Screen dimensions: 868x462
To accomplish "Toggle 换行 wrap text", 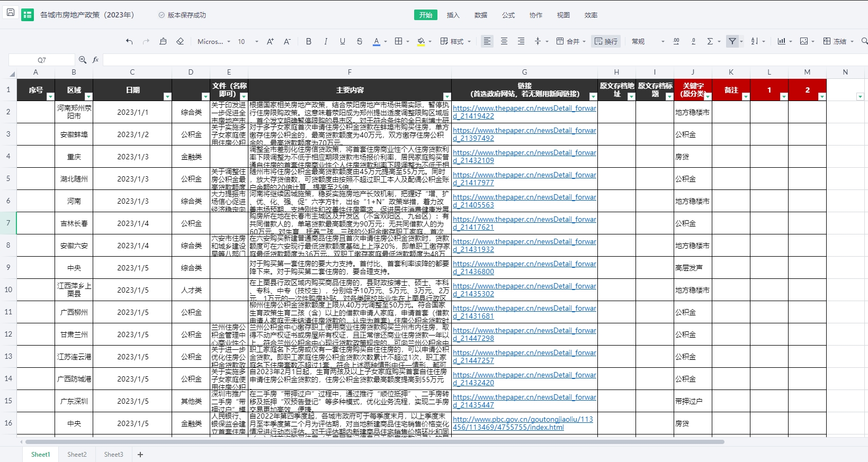I will 606,41.
